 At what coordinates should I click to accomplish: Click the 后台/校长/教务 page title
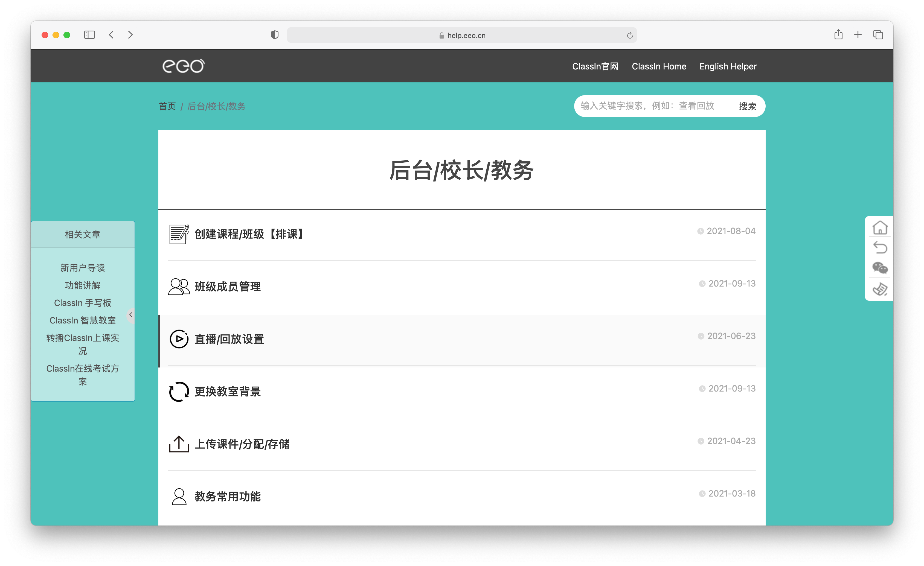[x=462, y=171]
